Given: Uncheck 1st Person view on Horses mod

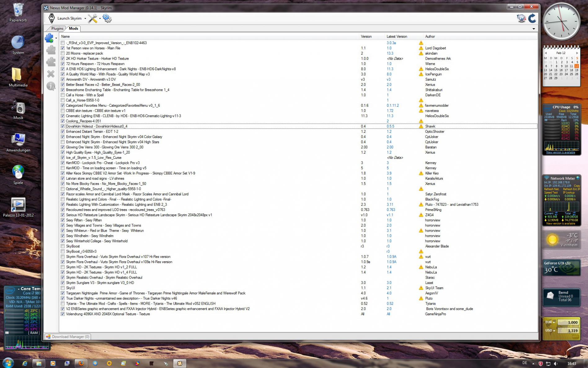Looking at the screenshot, I should tap(63, 48).
